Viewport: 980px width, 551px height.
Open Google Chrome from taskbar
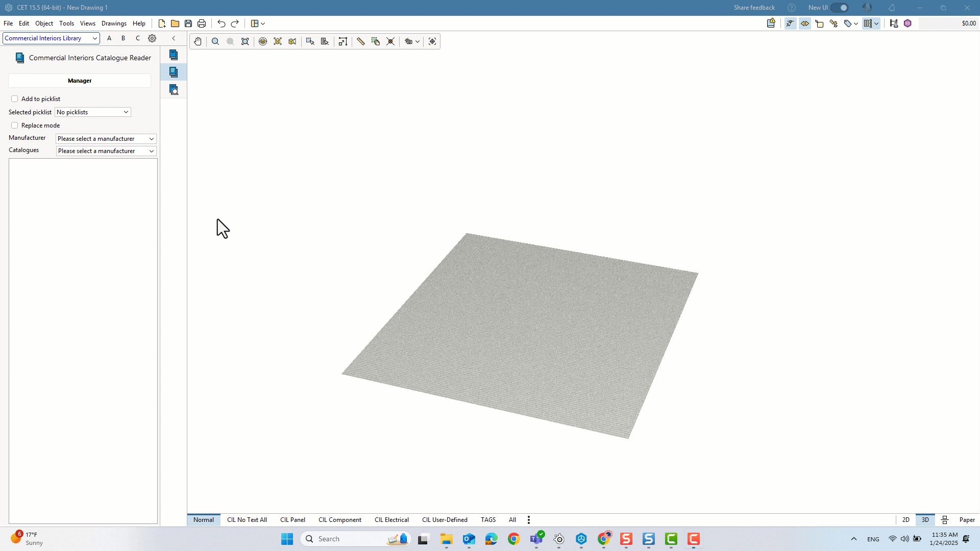514,539
